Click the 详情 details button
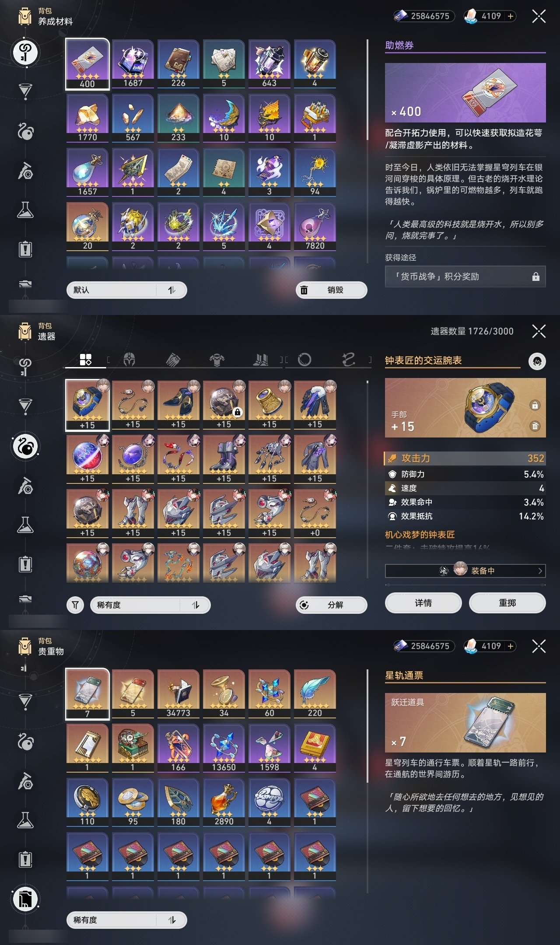Screen dimensions: 560x945 [x=423, y=603]
